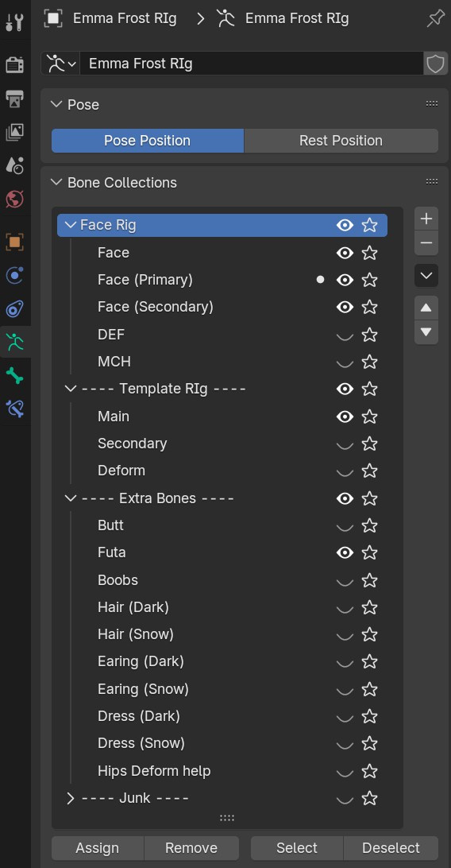Select the Dress (Snow) collection row
451x868 pixels.
(x=222, y=743)
